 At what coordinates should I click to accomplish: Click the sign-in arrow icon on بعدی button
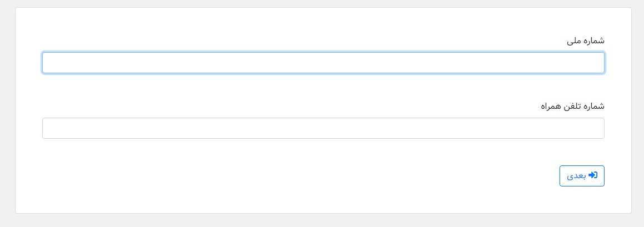coord(593,175)
